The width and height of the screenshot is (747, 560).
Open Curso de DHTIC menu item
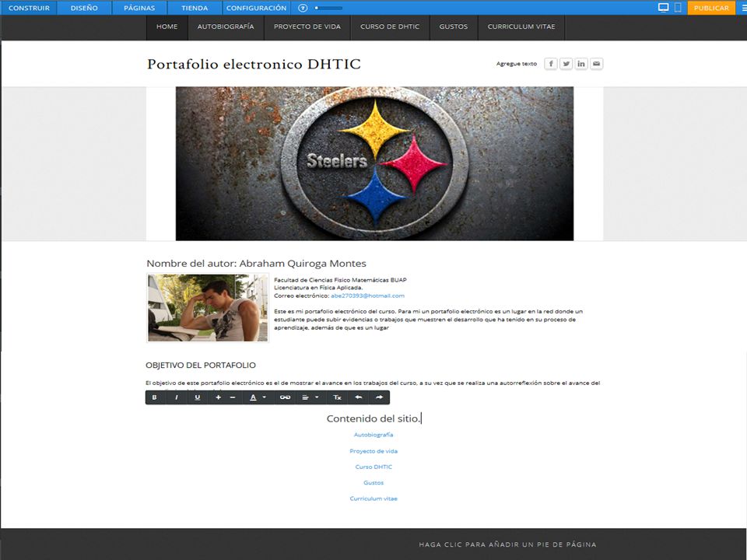pyautogui.click(x=390, y=26)
